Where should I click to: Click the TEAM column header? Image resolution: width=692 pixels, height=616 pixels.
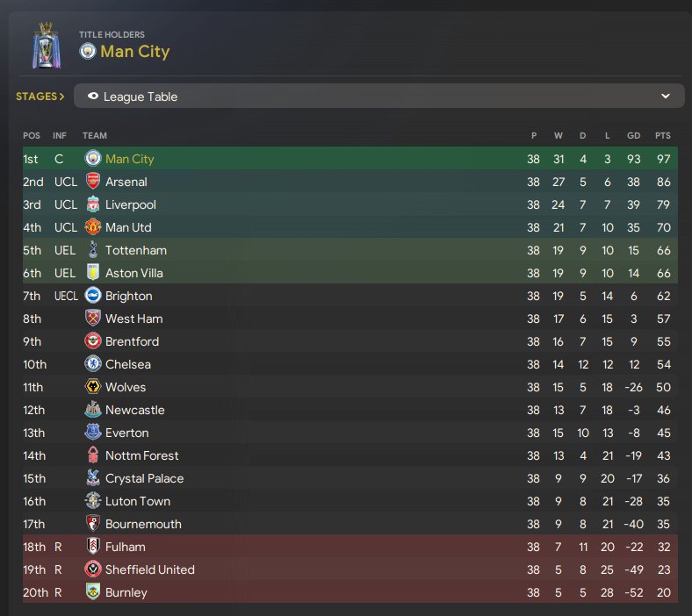tap(95, 135)
